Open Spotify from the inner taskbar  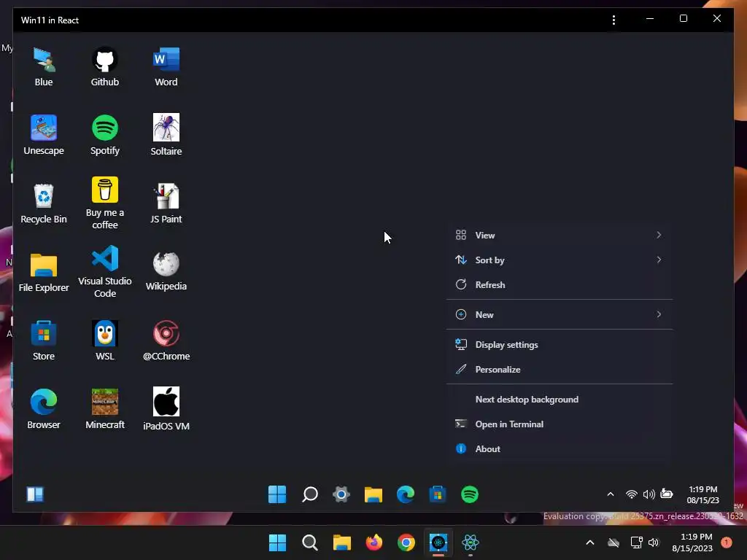[x=470, y=494]
